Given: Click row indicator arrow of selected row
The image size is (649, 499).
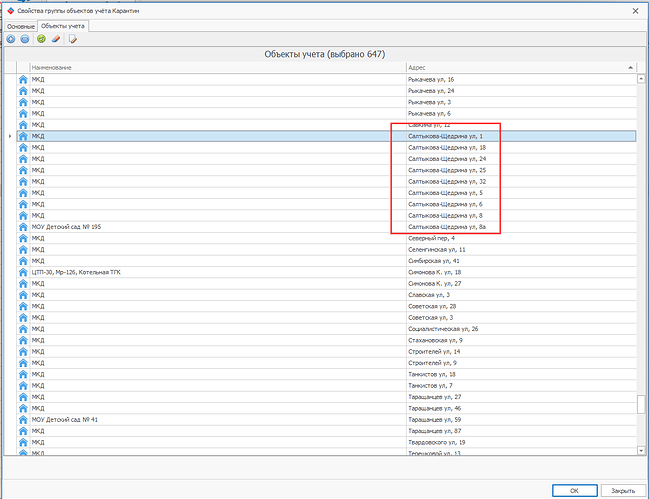Looking at the screenshot, I should pos(10,136).
